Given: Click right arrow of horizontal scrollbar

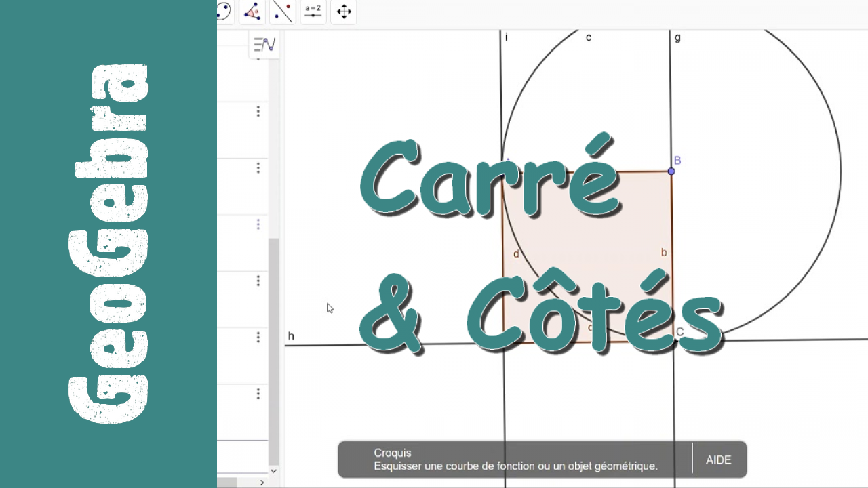Looking at the screenshot, I should tap(262, 483).
